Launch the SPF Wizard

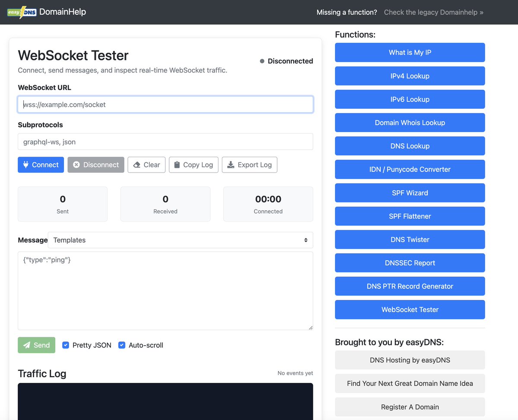[410, 193]
